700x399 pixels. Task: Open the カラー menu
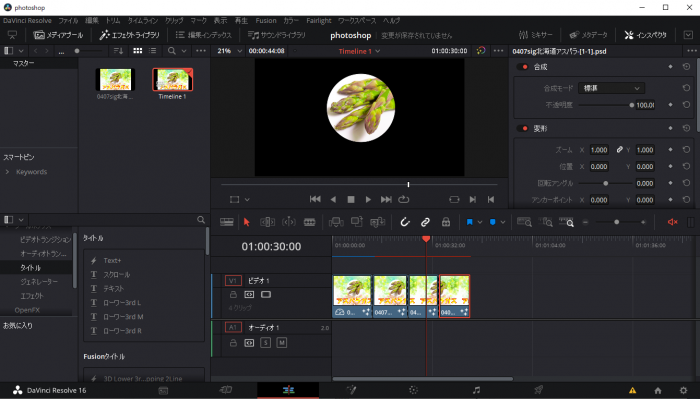(291, 21)
